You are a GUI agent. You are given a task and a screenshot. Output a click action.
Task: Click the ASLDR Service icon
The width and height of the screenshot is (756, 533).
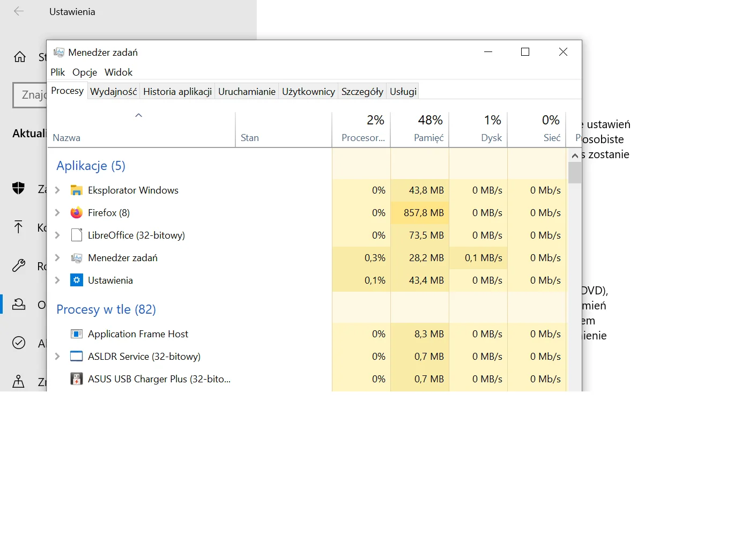click(77, 357)
